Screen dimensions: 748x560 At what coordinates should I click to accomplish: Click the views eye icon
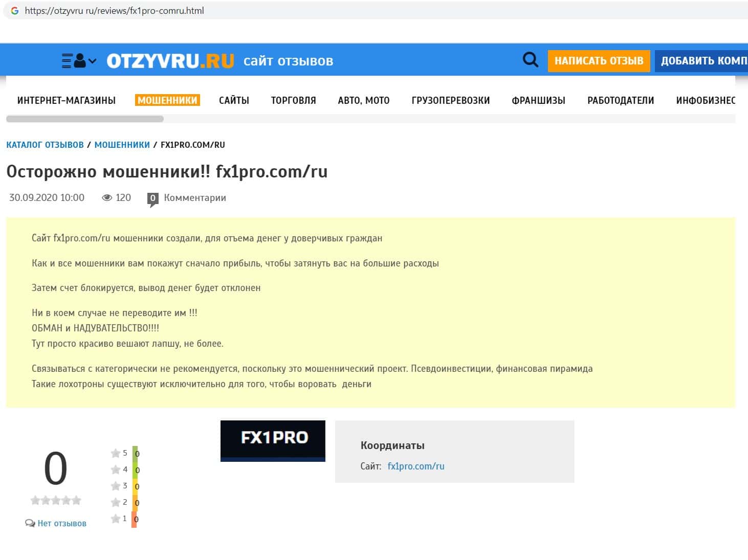click(107, 198)
